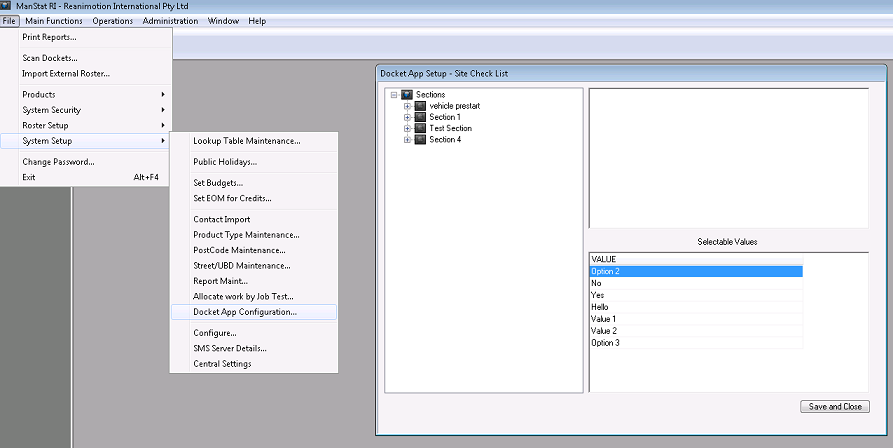Choose Docket App Configuration menu entry
The width and height of the screenshot is (893, 448).
245,312
